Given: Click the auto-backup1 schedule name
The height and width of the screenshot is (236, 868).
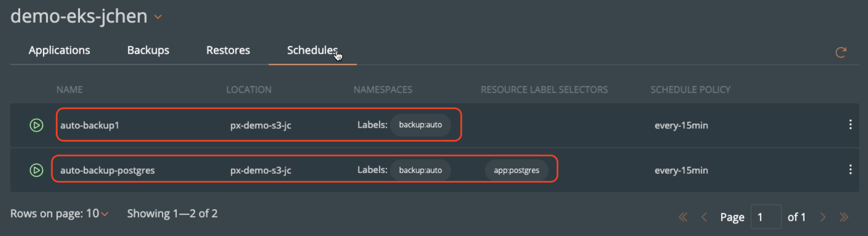Looking at the screenshot, I should click(90, 126).
